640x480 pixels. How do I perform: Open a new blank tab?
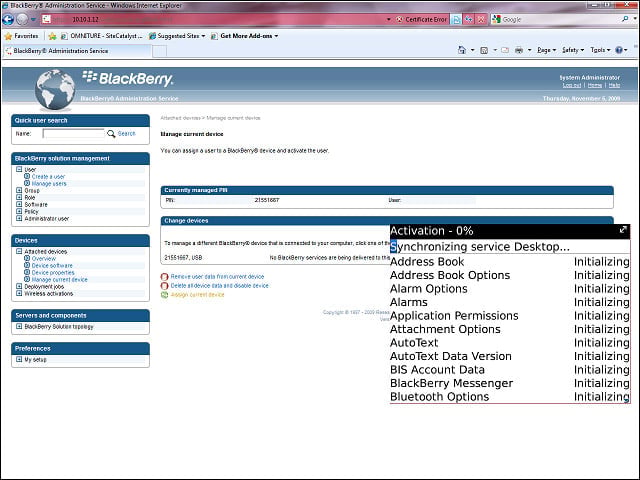(x=160, y=51)
